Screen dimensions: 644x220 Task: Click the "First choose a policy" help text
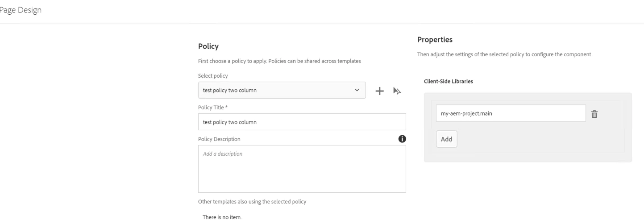click(x=279, y=61)
